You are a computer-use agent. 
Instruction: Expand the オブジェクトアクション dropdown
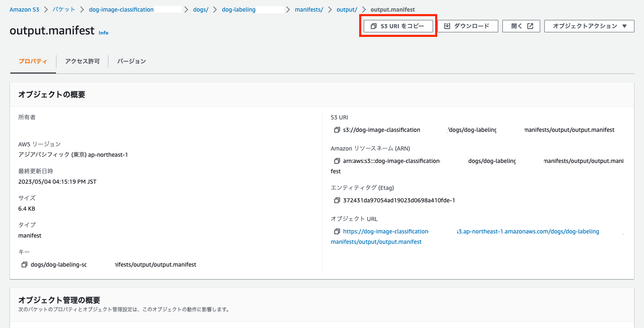coord(589,26)
